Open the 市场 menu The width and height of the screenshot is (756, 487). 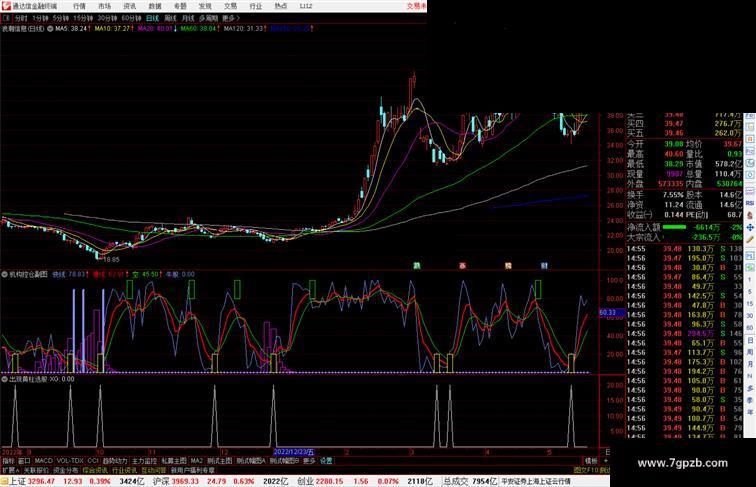[x=104, y=6]
